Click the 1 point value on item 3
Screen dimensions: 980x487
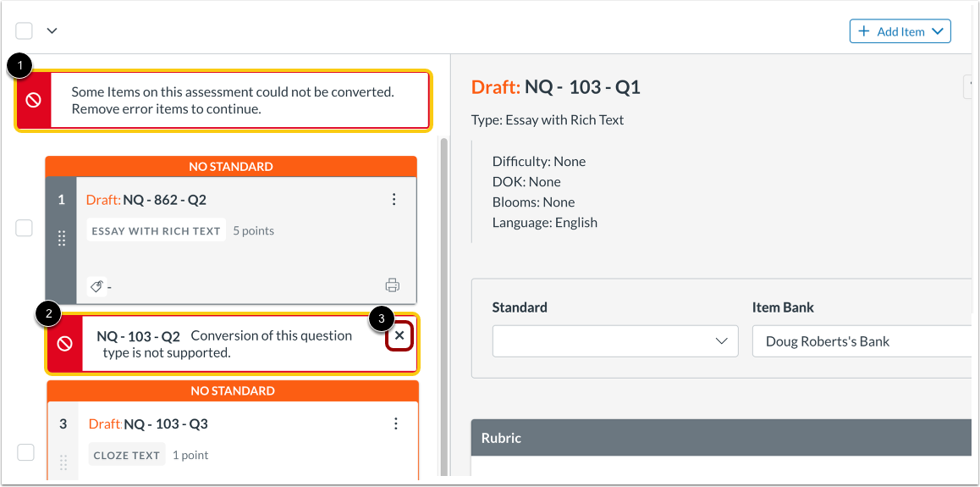click(190, 455)
